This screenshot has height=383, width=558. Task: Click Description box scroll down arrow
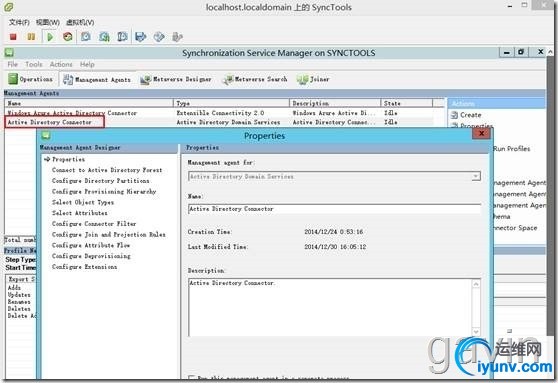pyautogui.click(x=476, y=332)
